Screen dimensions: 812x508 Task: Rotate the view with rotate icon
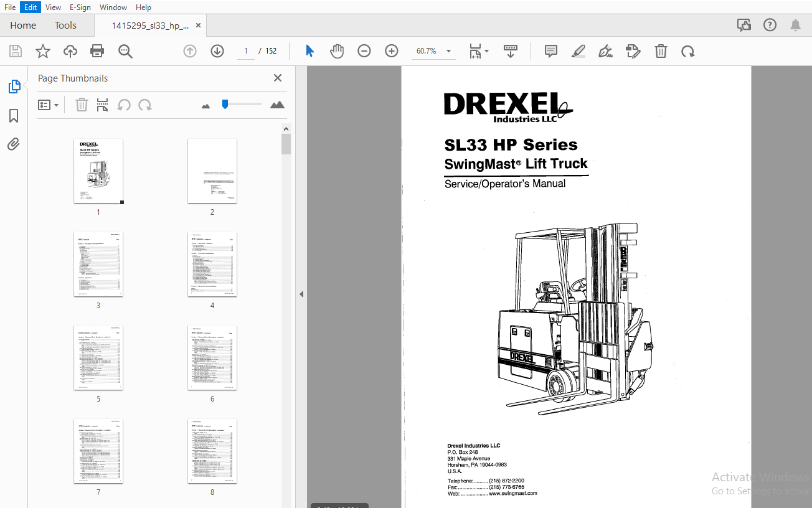[x=688, y=51]
